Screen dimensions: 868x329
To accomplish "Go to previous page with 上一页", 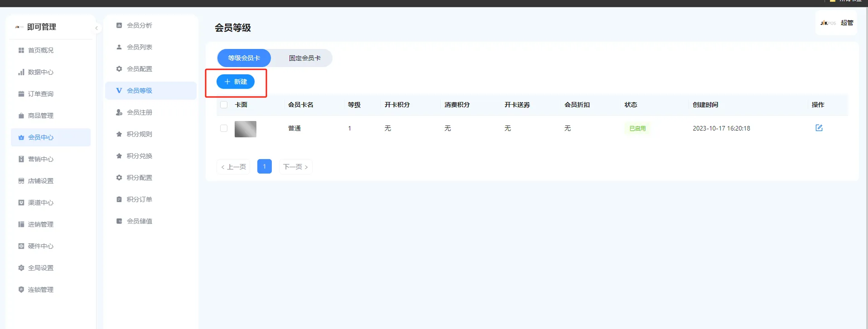I will (233, 167).
